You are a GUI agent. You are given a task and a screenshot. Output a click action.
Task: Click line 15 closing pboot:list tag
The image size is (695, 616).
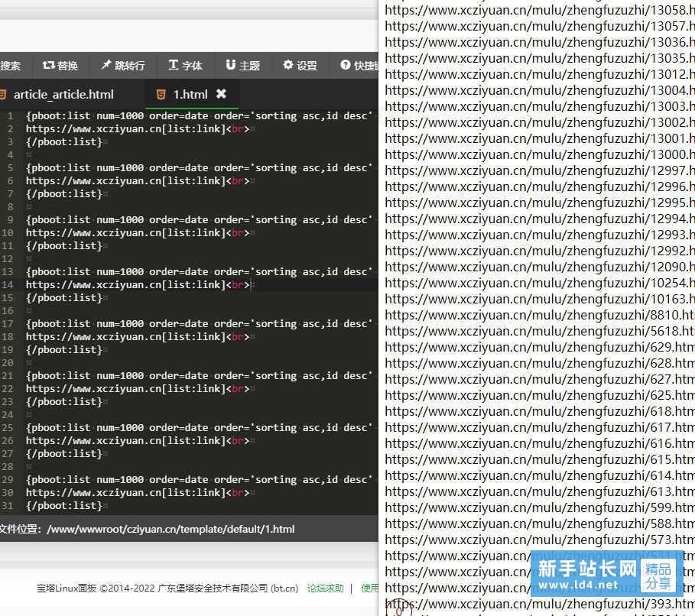[x=63, y=298]
